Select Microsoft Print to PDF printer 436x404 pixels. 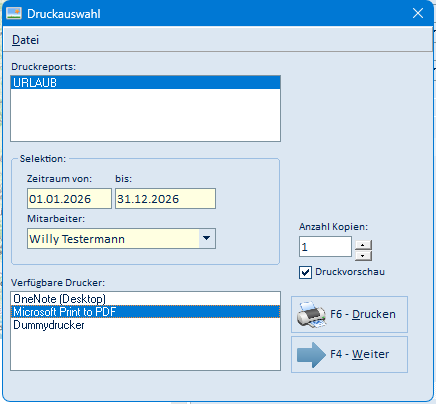pos(145,312)
